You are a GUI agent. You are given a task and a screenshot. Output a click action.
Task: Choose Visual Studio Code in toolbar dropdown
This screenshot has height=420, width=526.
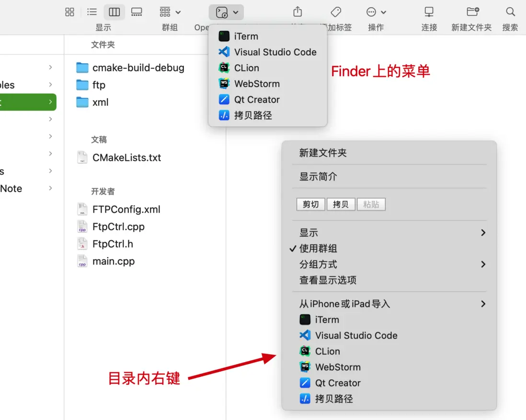[267, 52]
